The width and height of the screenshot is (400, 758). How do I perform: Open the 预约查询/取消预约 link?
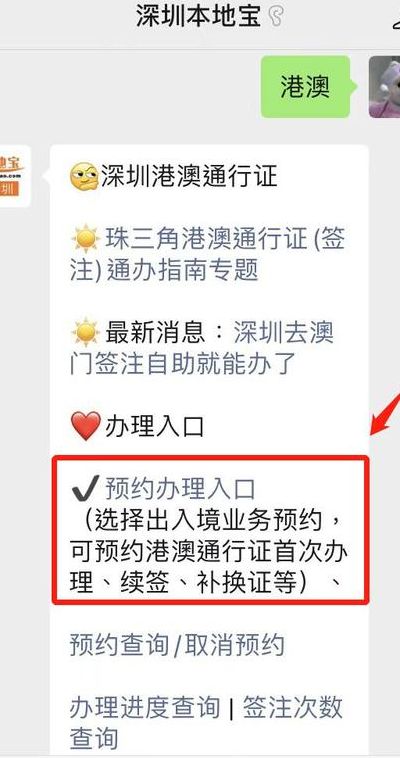pyautogui.click(x=177, y=645)
